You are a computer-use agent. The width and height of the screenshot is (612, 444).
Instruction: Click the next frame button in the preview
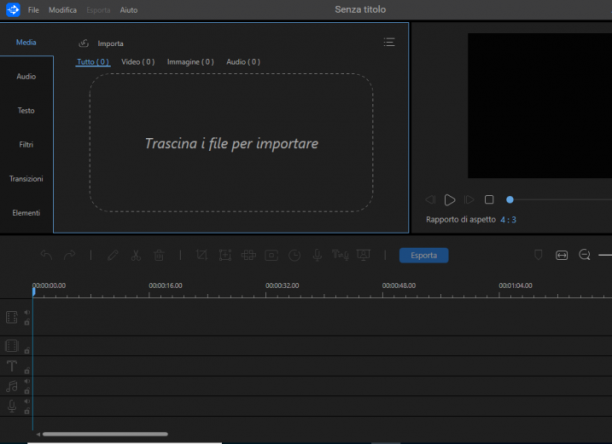pos(469,200)
